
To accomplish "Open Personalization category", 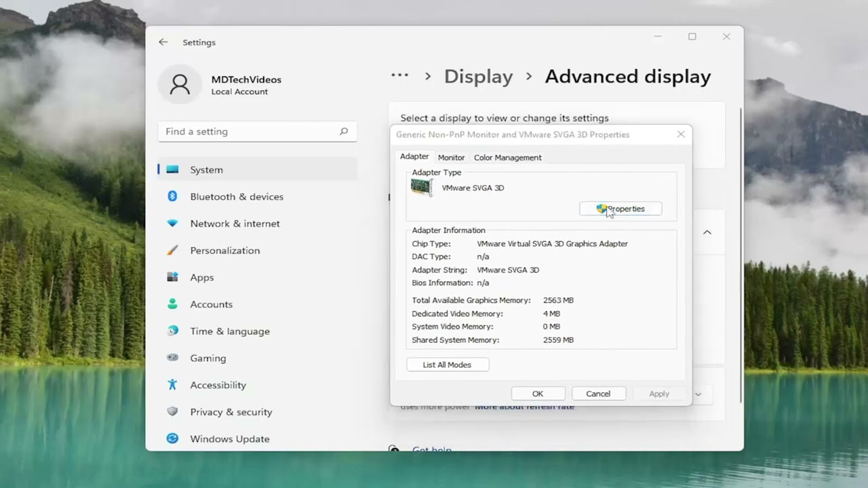I will coord(258,250).
